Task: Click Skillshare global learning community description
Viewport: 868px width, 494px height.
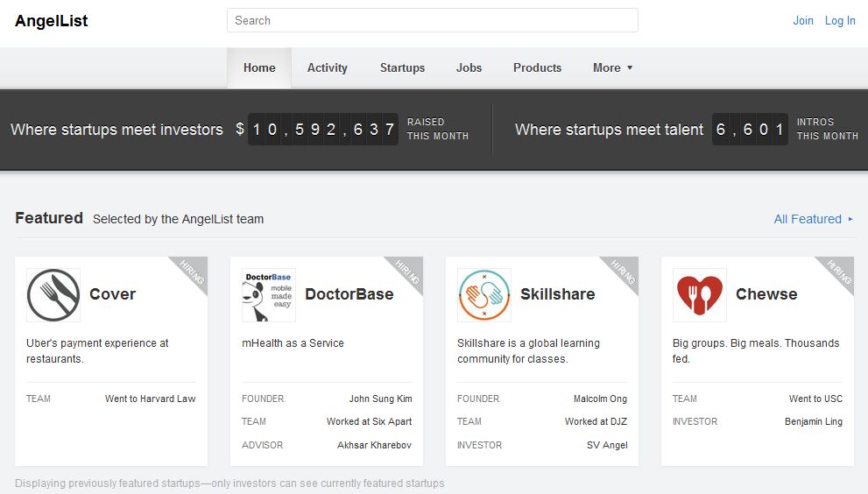Action: pyautogui.click(x=528, y=350)
